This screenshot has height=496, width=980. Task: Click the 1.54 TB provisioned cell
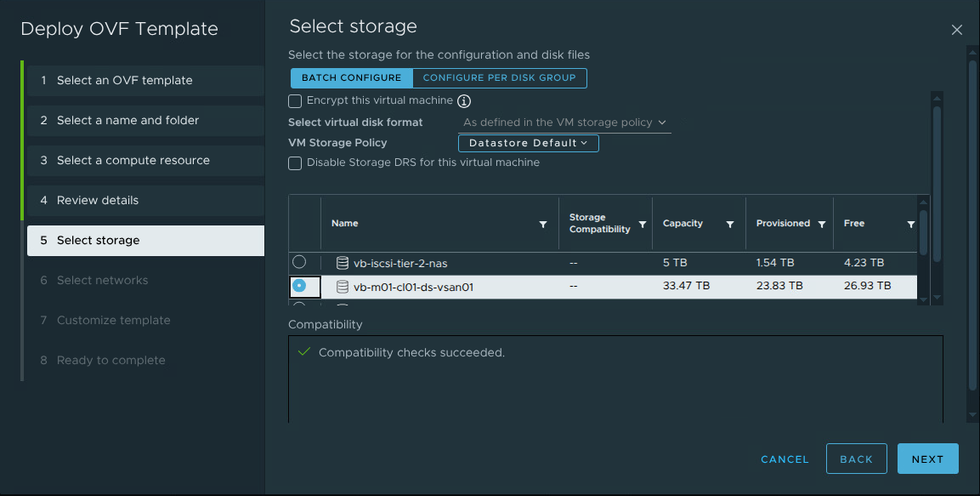click(x=775, y=263)
